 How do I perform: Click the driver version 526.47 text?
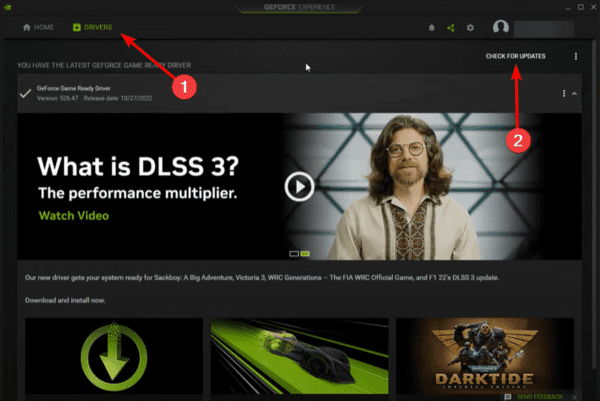click(x=57, y=98)
